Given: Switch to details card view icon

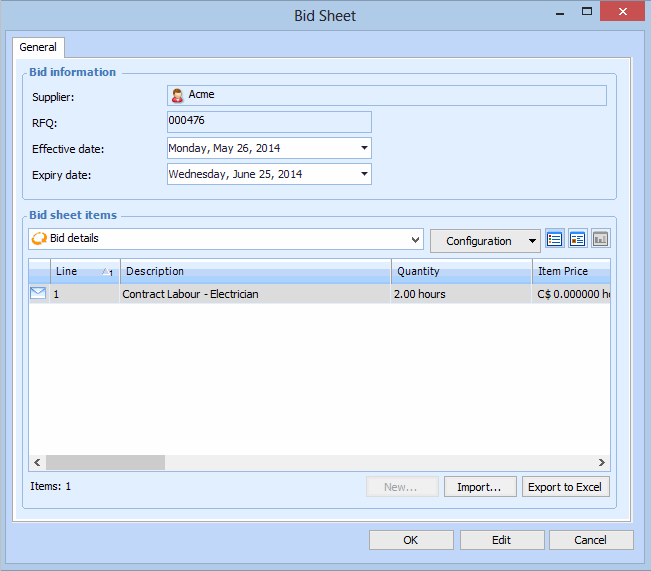Looking at the screenshot, I should point(578,239).
